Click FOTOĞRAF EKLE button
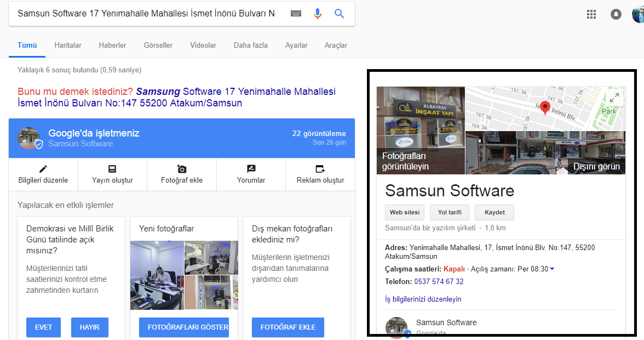The width and height of the screenshot is (644, 340). tap(288, 327)
